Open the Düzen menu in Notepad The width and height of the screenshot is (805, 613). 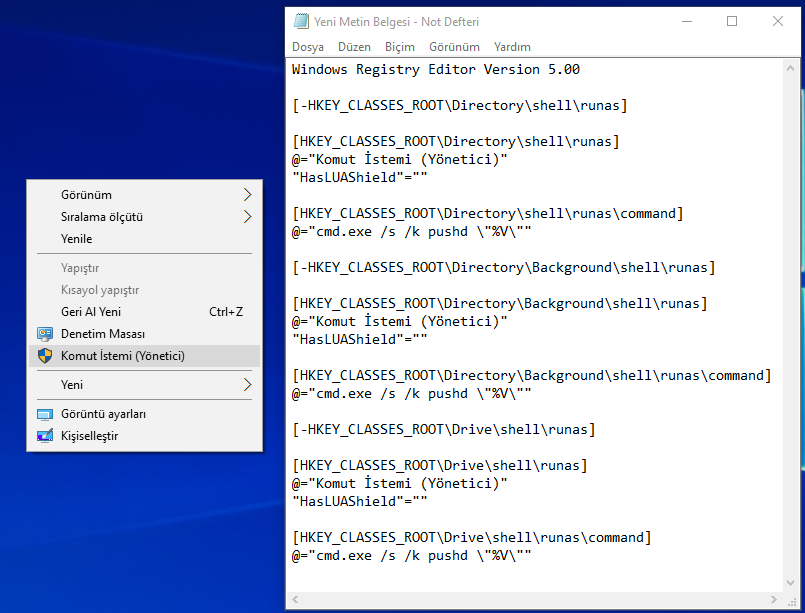pos(354,47)
